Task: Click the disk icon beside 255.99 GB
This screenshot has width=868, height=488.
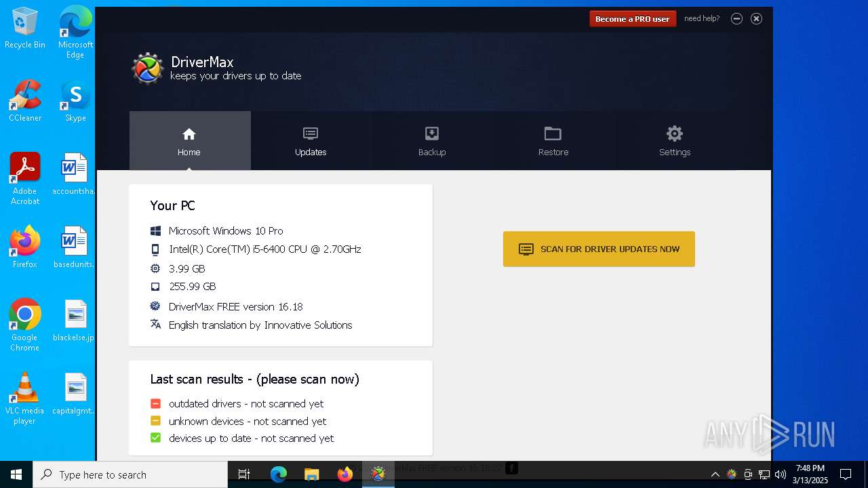Action: click(155, 287)
